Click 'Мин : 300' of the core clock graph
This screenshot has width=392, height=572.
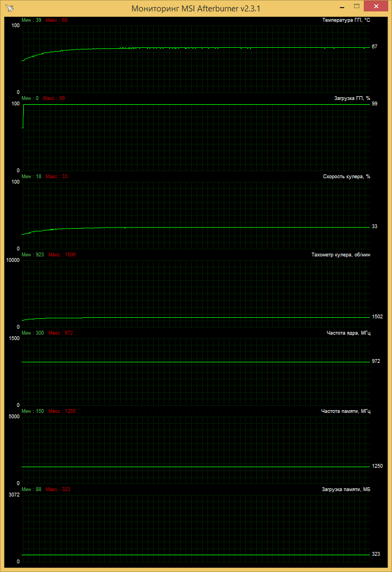[33, 333]
